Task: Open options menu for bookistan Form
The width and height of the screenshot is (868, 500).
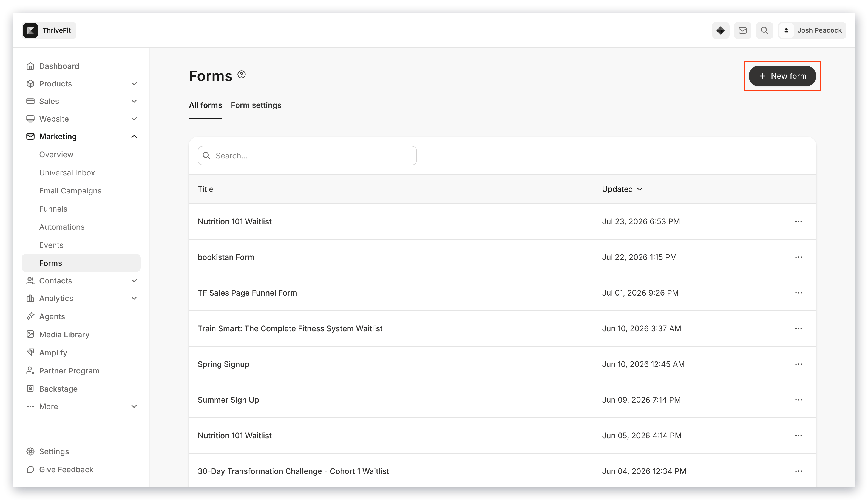Action: click(x=798, y=257)
